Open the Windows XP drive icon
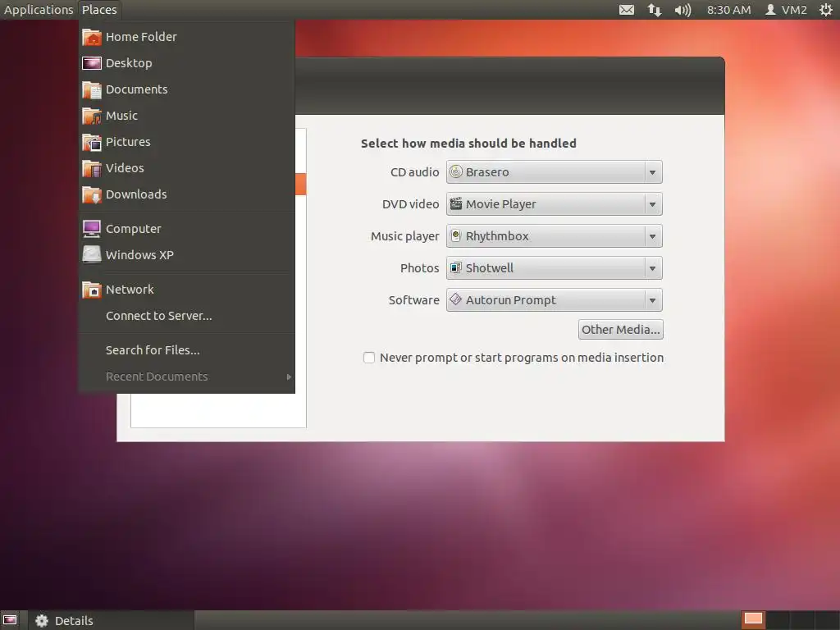The image size is (840, 630). 92,255
